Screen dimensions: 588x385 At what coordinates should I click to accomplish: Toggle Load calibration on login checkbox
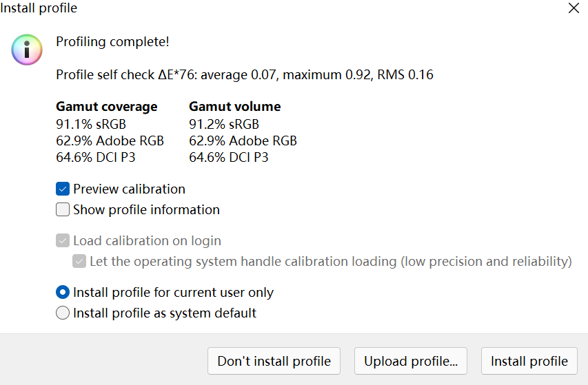pos(63,241)
